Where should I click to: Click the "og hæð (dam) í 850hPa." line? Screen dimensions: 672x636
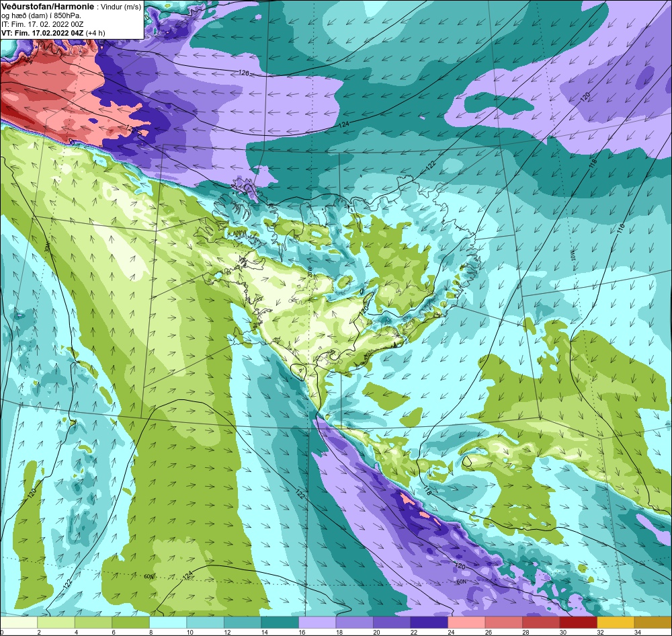tap(41, 16)
